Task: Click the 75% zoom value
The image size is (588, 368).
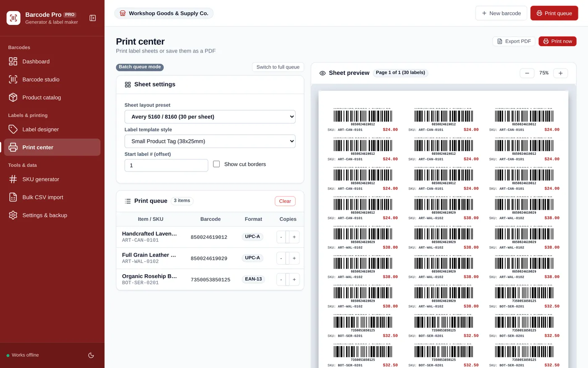Action: point(544,73)
